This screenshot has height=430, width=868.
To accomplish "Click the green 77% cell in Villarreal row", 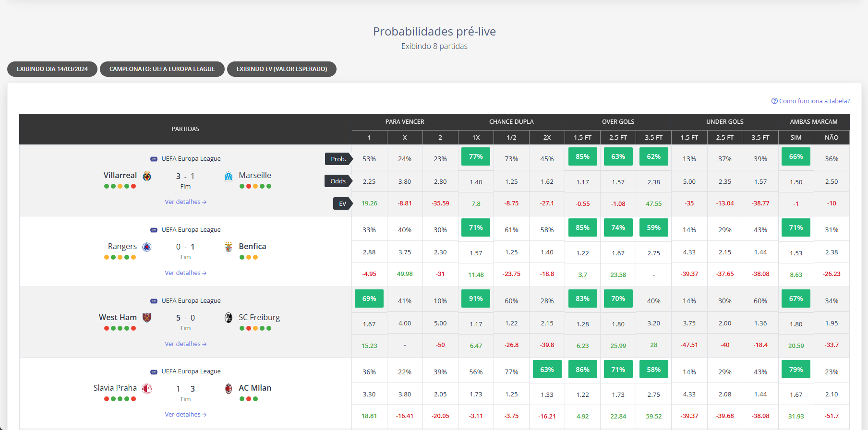I will click(x=476, y=156).
